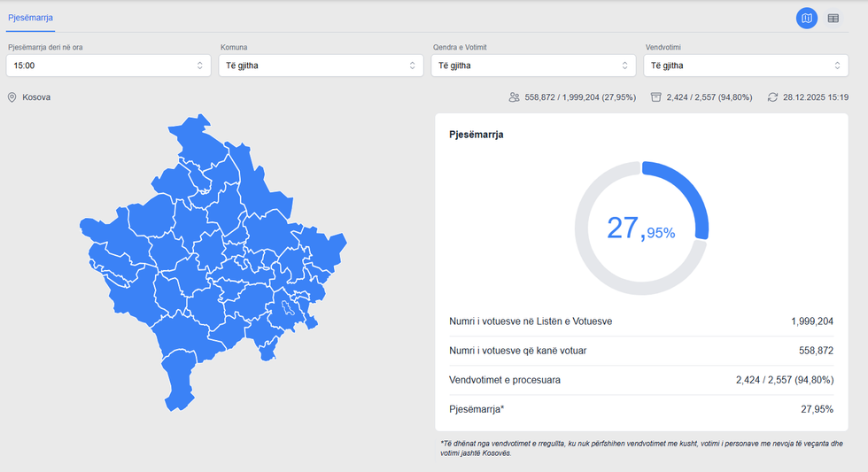Click the ballot box processed icon
The height and width of the screenshot is (472, 868).
coord(655,97)
